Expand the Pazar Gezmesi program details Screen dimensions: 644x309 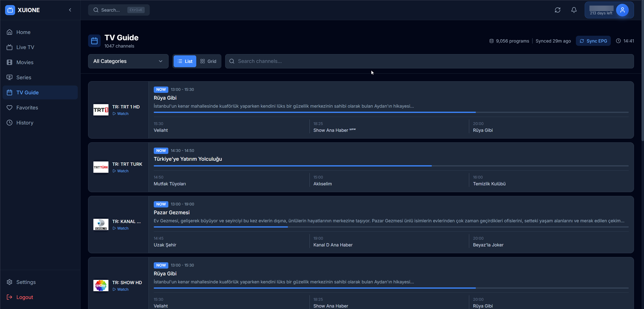point(171,212)
